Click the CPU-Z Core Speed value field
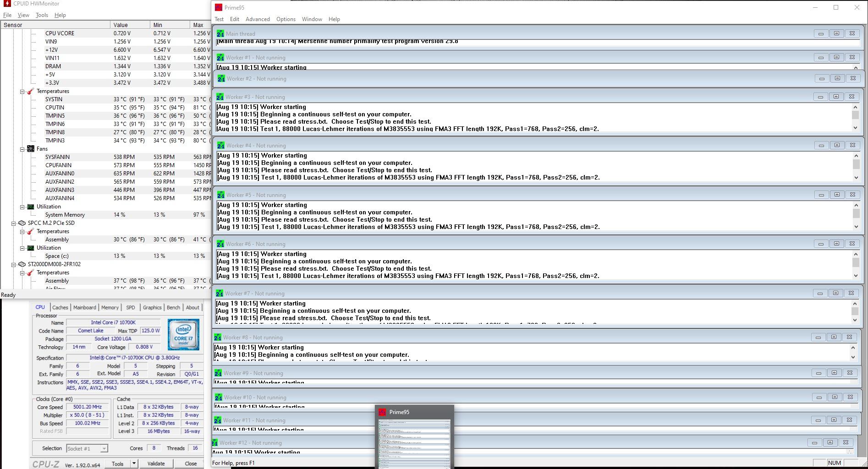868x469 pixels. [88, 407]
